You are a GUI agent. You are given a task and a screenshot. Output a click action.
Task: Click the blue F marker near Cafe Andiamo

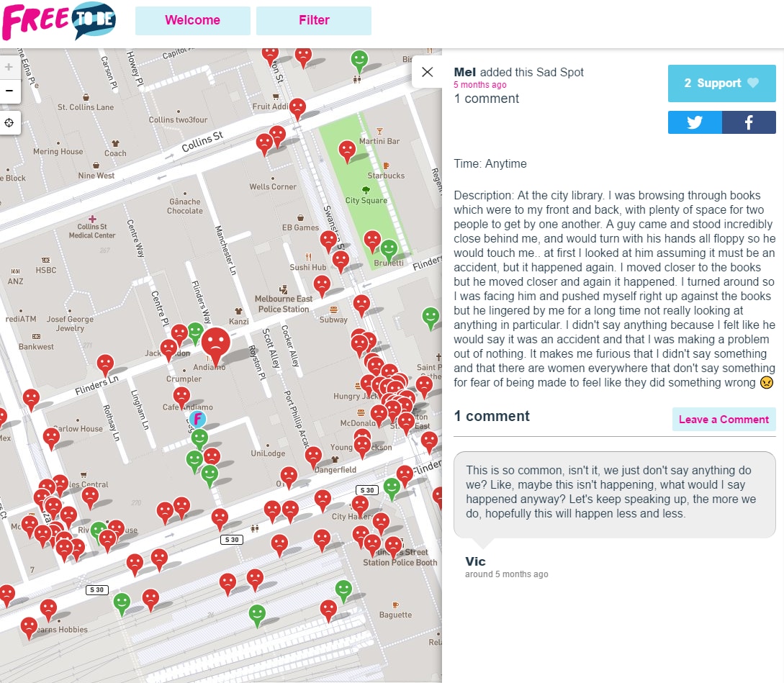point(197,418)
